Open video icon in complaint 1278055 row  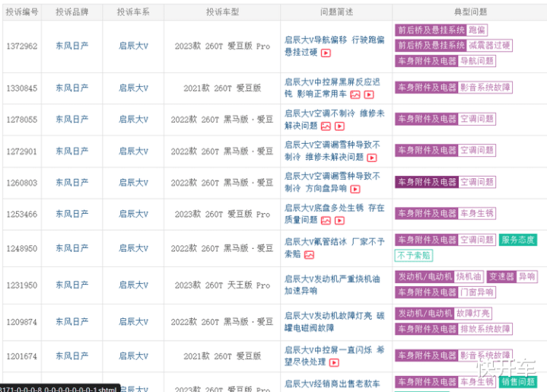click(x=340, y=126)
